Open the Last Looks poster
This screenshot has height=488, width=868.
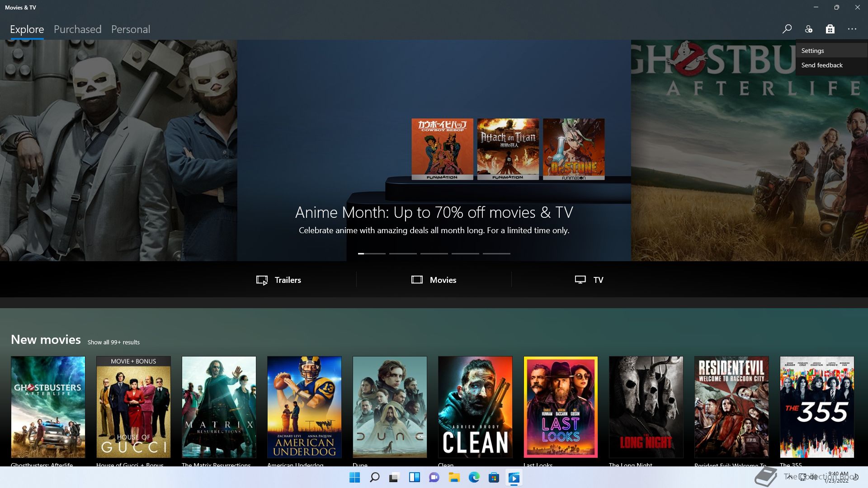(561, 407)
